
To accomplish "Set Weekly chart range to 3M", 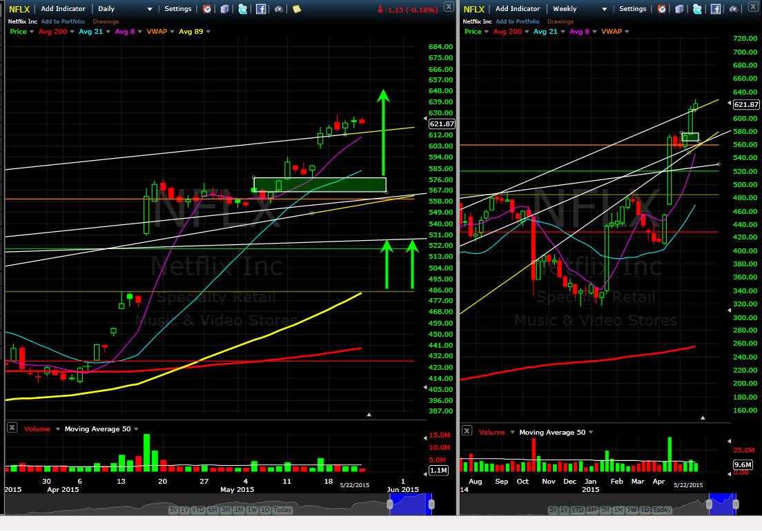I will click(605, 510).
